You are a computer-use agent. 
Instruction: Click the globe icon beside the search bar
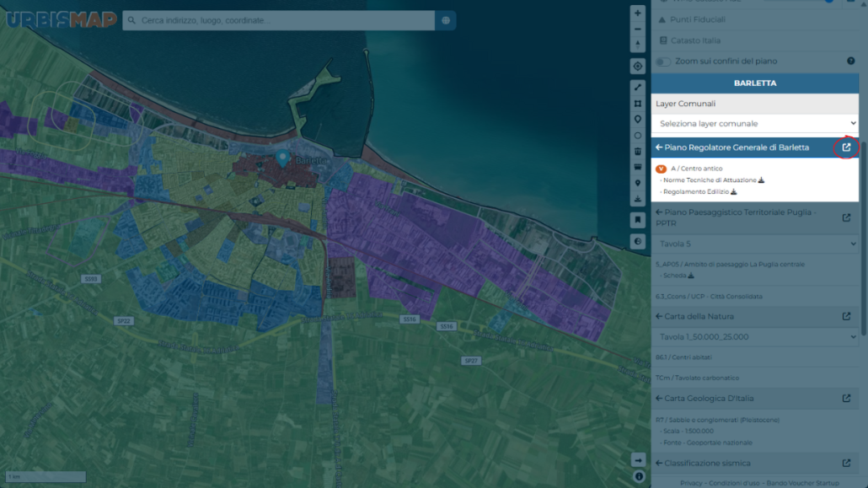pos(446,20)
